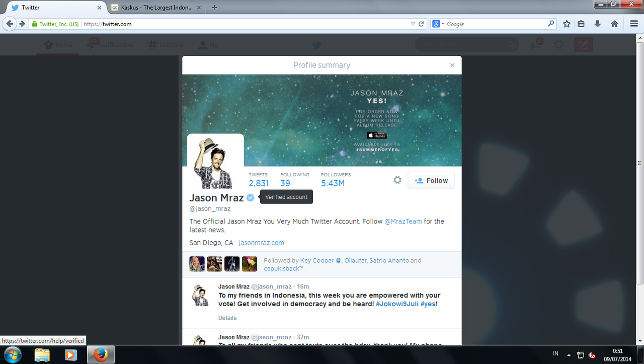
Task: Click the third follower avatar thumbnail
Action: tap(232, 264)
